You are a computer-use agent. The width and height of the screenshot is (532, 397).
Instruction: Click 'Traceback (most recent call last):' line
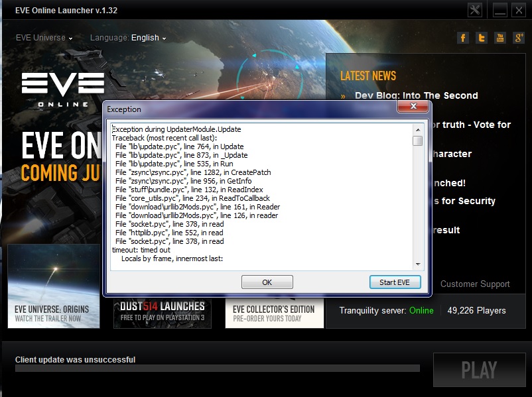tap(165, 138)
